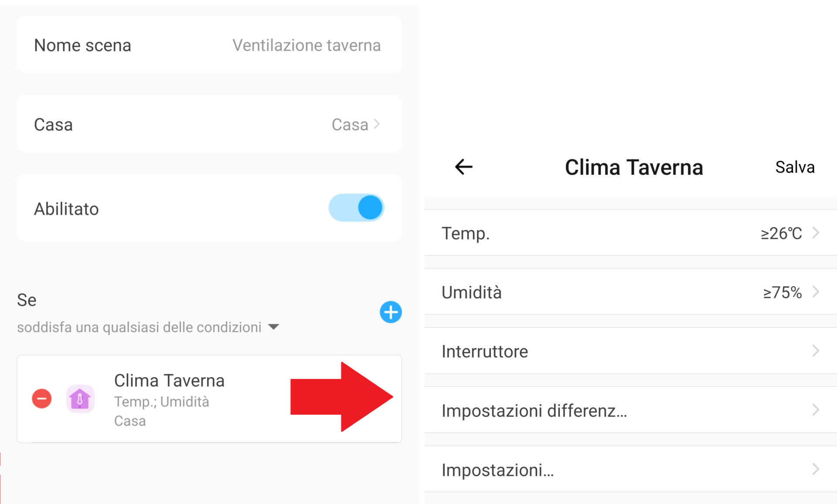Open the Temp. chevron at ≥26℃
The height and width of the screenshot is (504, 837).
pos(815,233)
